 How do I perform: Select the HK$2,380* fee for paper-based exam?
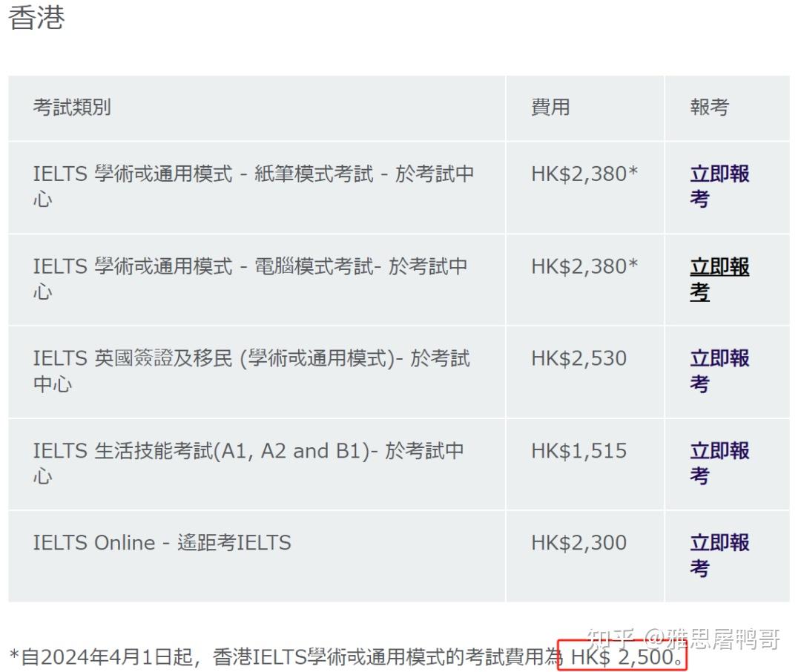585,174
